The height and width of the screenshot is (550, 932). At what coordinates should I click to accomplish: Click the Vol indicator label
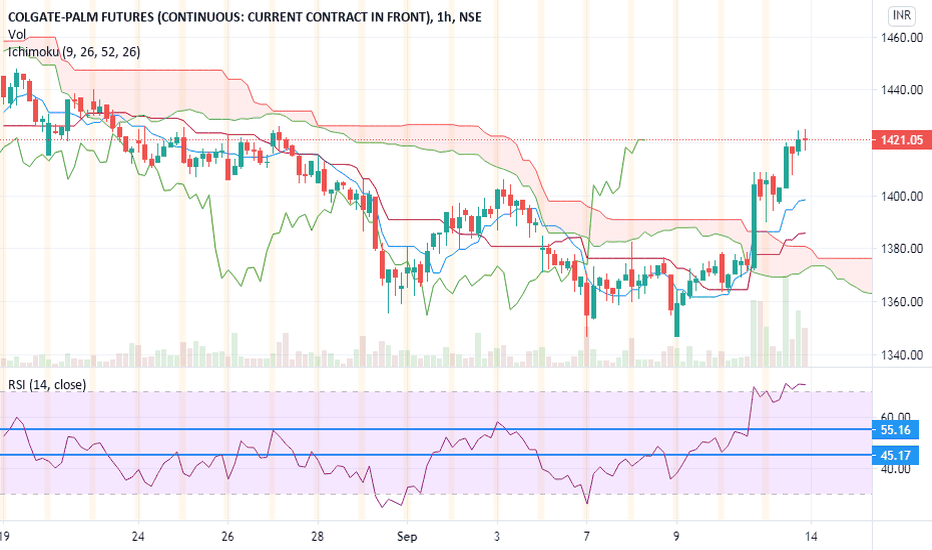(x=17, y=34)
